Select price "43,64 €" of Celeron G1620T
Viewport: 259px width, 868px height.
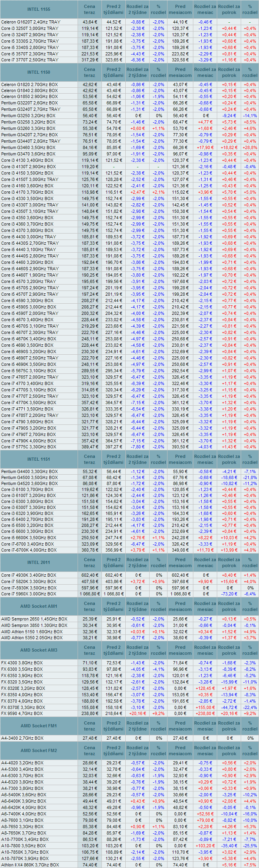90,22
